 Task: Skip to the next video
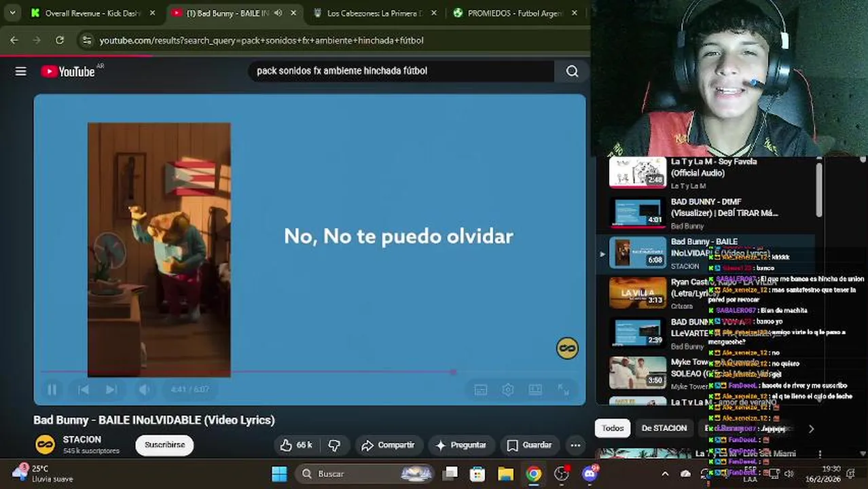[x=111, y=389]
